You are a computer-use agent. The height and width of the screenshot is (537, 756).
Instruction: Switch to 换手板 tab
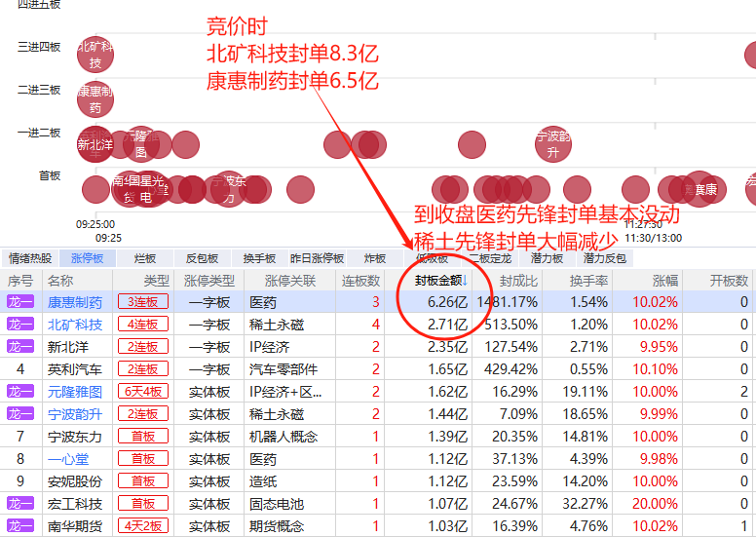[259, 258]
